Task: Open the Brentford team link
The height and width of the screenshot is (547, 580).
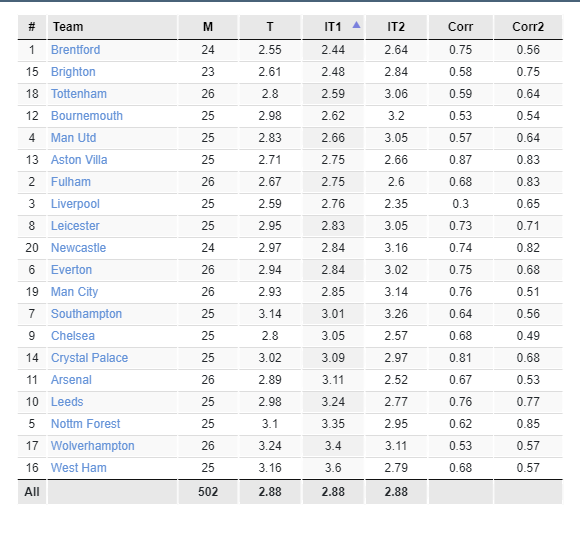Action: (75, 50)
